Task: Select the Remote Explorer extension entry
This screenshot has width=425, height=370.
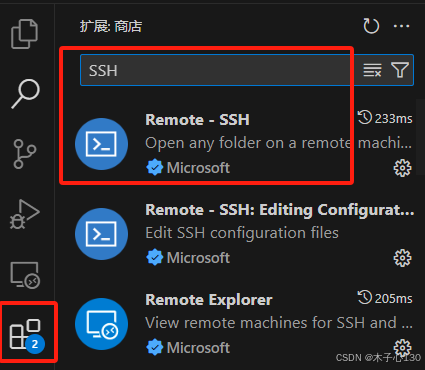Action: [238, 324]
